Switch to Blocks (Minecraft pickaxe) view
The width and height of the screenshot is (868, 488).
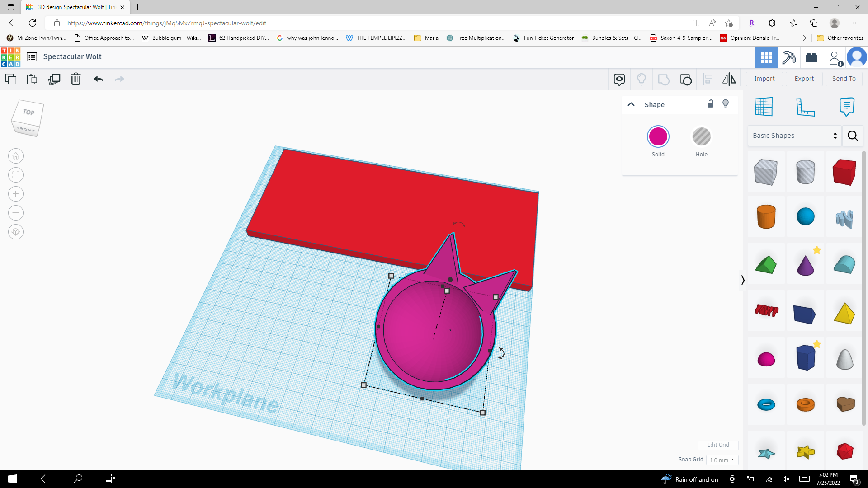coord(789,57)
